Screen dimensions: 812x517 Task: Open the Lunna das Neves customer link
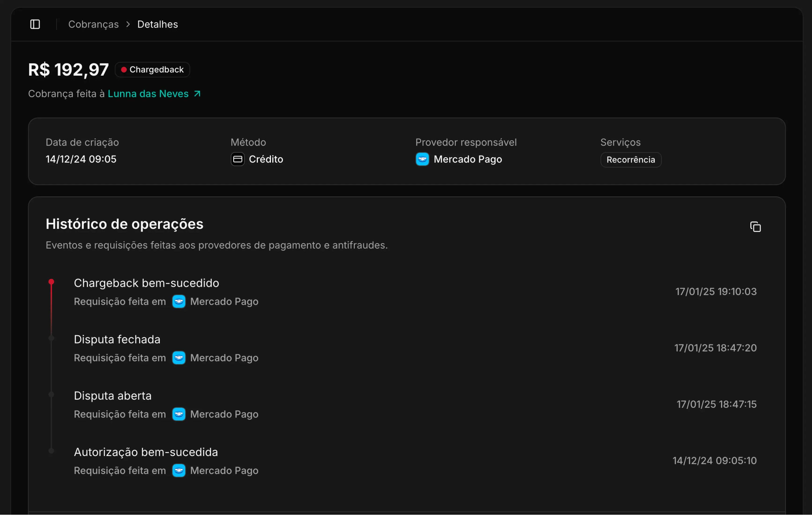[154, 94]
